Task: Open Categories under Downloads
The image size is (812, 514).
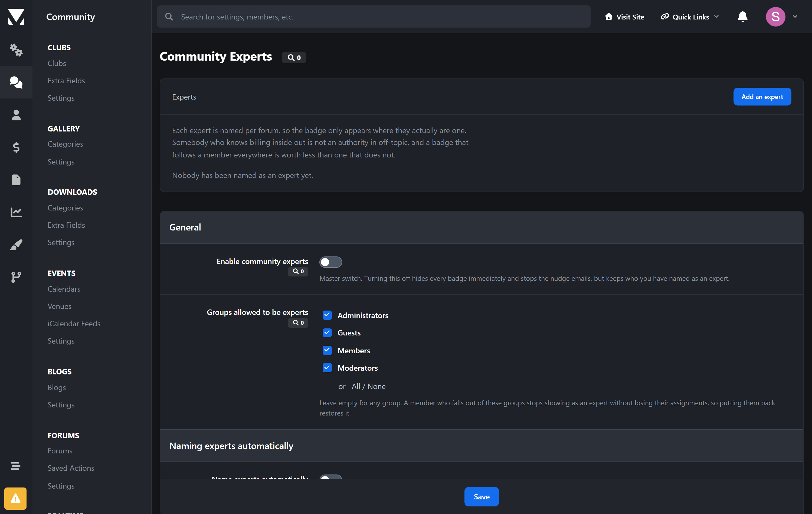Action: [66, 207]
